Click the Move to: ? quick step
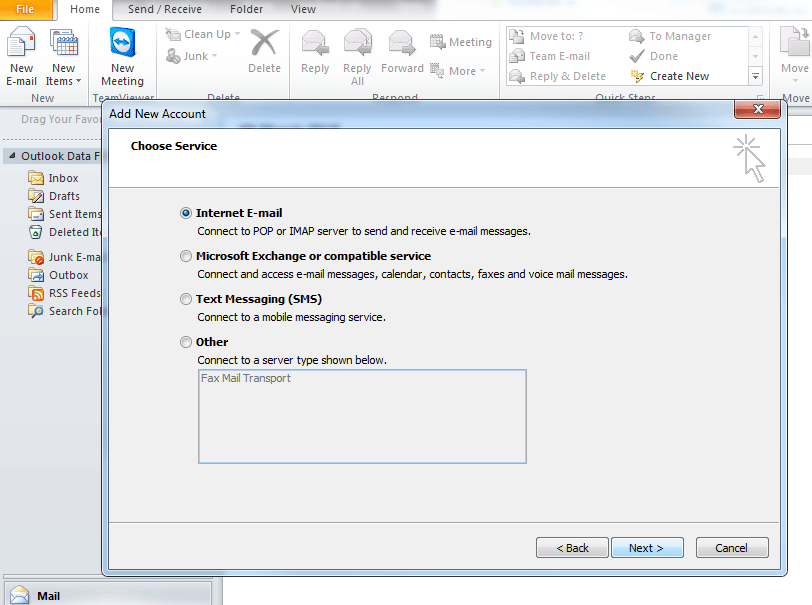812x605 pixels. click(547, 36)
